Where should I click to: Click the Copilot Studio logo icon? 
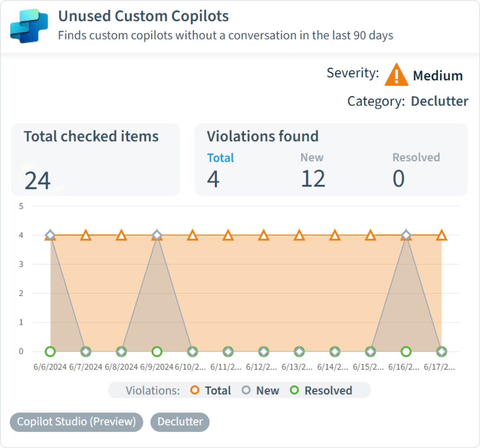click(x=29, y=26)
